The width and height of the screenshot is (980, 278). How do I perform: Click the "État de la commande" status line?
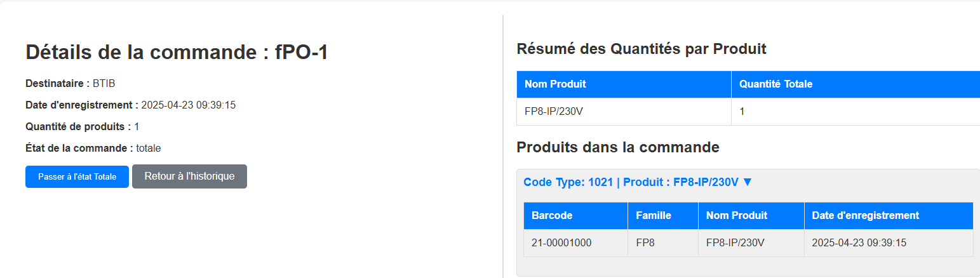[x=93, y=148]
